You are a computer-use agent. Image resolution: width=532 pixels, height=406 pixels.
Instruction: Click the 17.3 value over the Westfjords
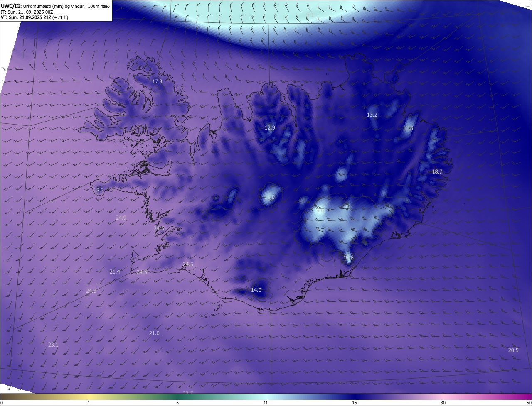[157, 82]
